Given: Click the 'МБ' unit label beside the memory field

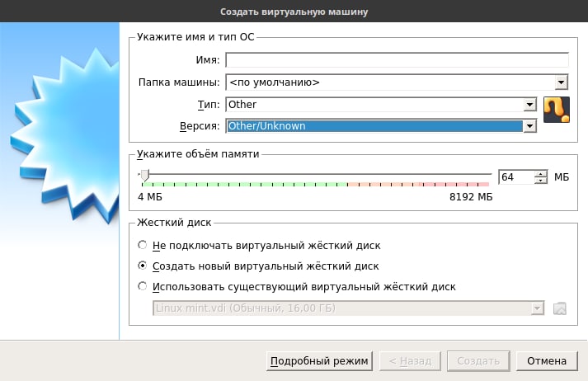Looking at the screenshot, I should (562, 177).
